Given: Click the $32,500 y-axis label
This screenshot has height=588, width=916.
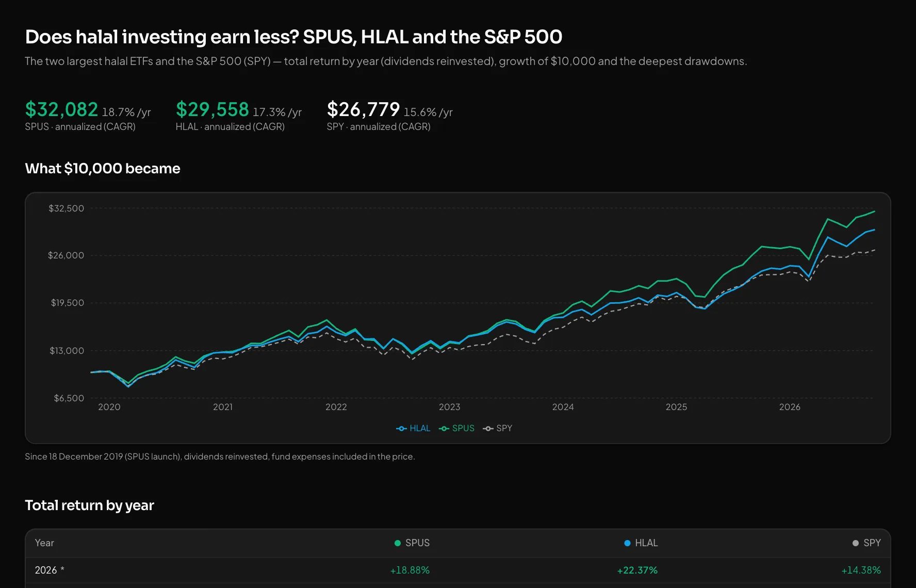Looking at the screenshot, I should (x=66, y=208).
